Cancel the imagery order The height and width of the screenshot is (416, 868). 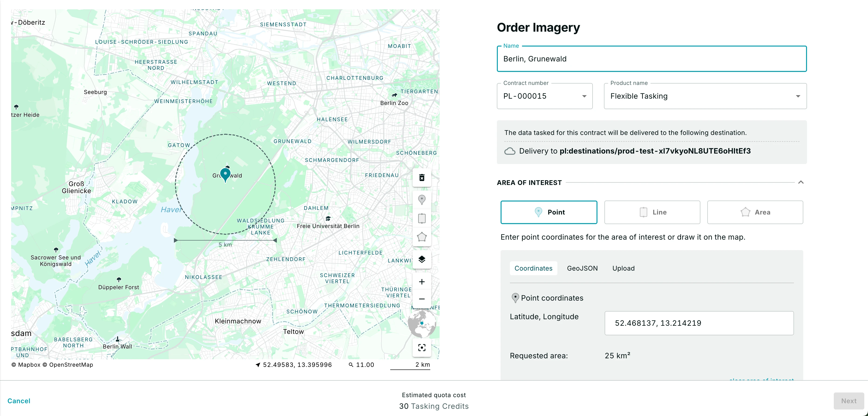(19, 401)
